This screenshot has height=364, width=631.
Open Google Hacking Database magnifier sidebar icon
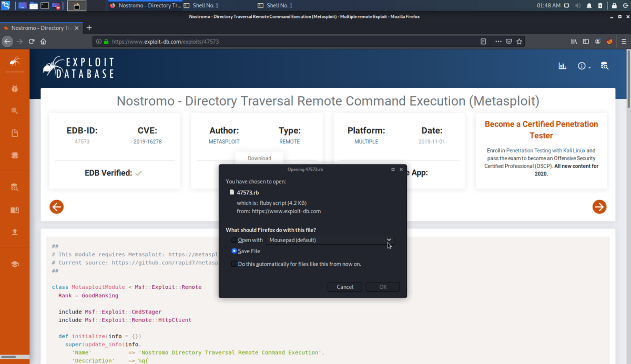click(x=15, y=111)
